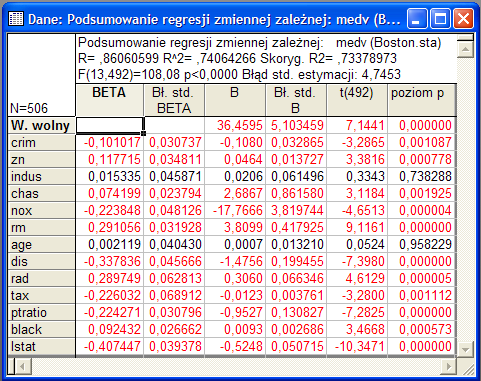Select the dis row header
Screen dimensions: 481x381
coord(41,262)
